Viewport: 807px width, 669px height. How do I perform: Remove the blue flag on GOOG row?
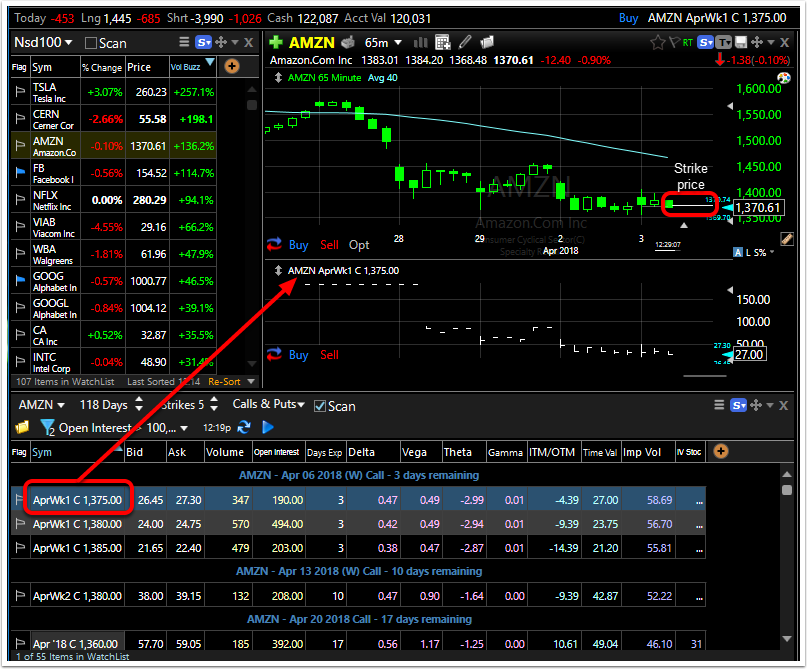pos(20,281)
